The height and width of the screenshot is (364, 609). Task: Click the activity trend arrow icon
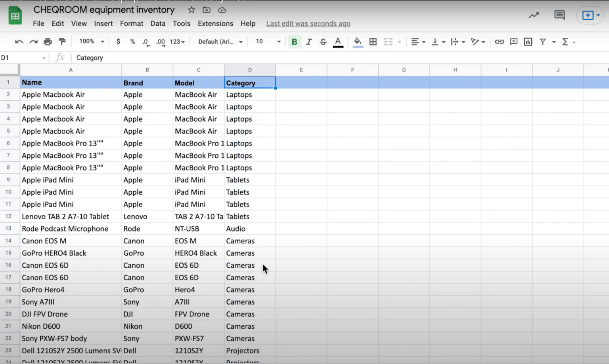click(x=534, y=15)
